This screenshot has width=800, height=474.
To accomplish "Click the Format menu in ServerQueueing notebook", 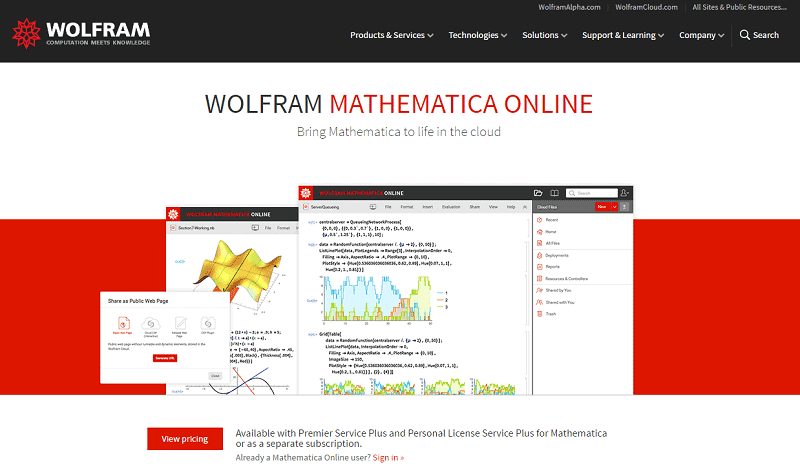I will (x=407, y=207).
